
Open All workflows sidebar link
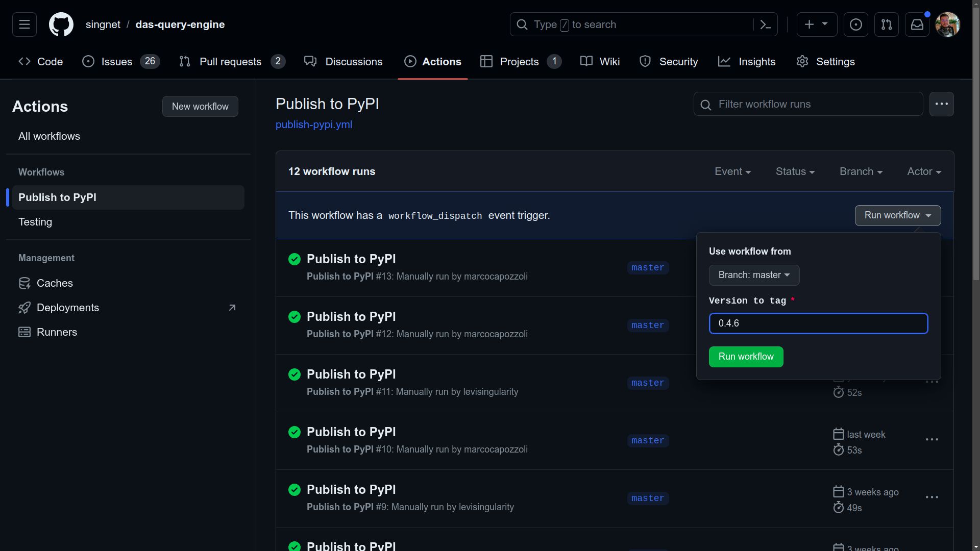coord(49,135)
